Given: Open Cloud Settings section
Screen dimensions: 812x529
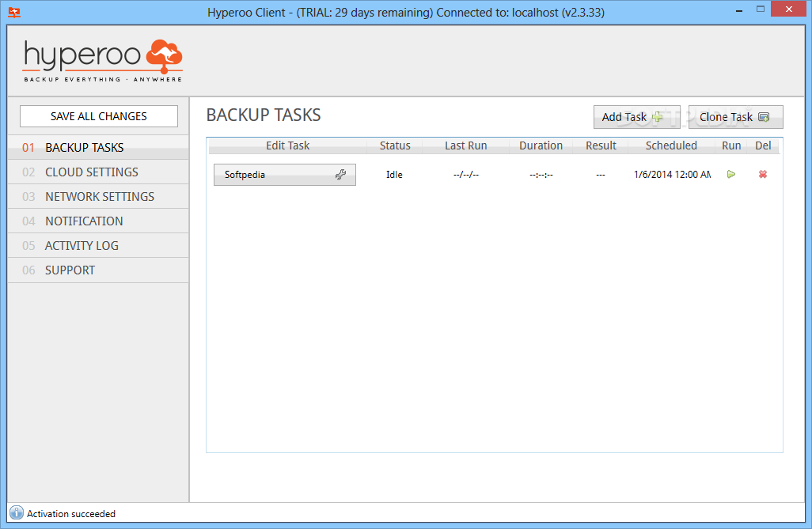Looking at the screenshot, I should pos(98,172).
